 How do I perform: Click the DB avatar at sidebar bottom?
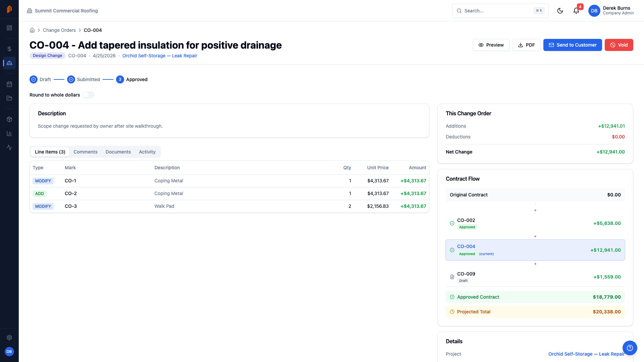click(x=9, y=352)
